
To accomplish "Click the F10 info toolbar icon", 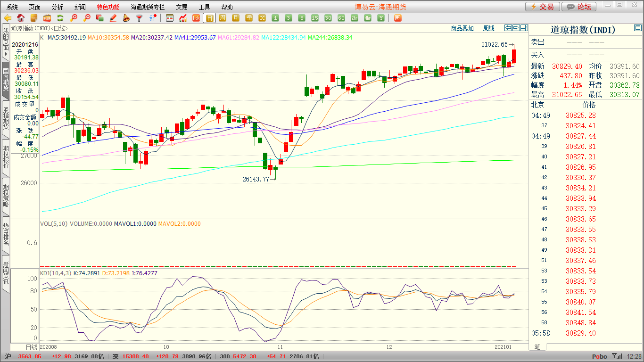I will point(47,18).
